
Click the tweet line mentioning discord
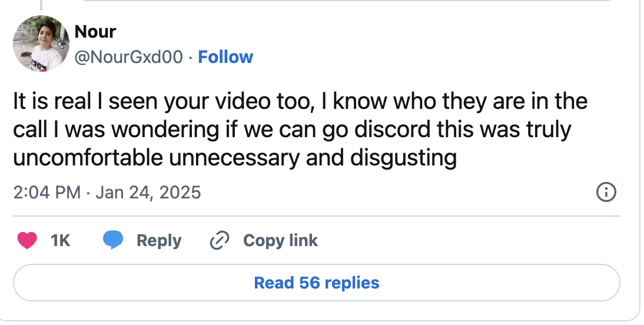coord(292,130)
